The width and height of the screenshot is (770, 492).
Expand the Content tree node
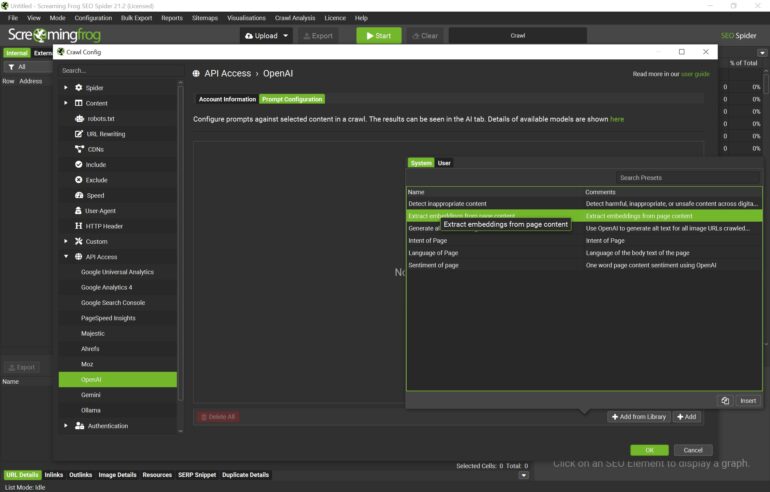coord(66,103)
